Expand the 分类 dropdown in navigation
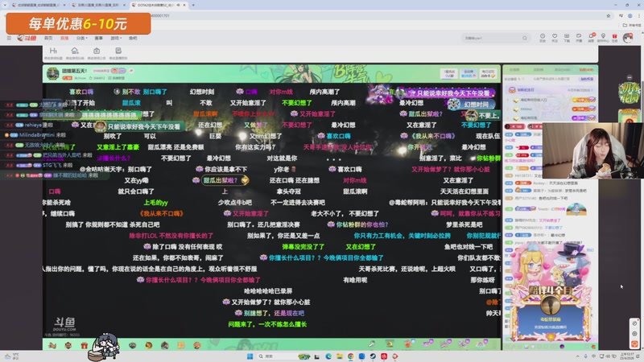644x362 pixels. 82,38
